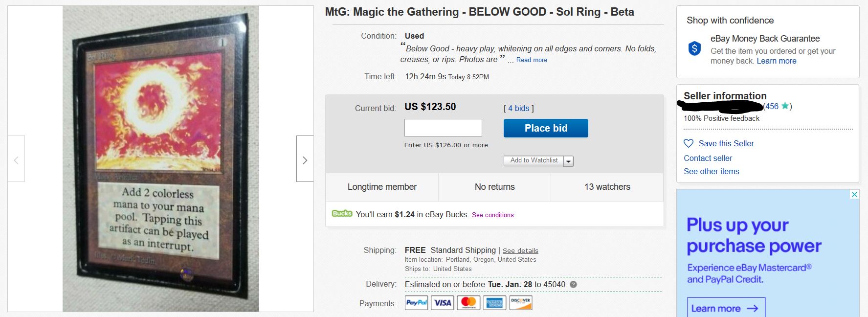Expand the Add to Watchlist dropdown arrow
The image size is (868, 317).
coord(568,161)
